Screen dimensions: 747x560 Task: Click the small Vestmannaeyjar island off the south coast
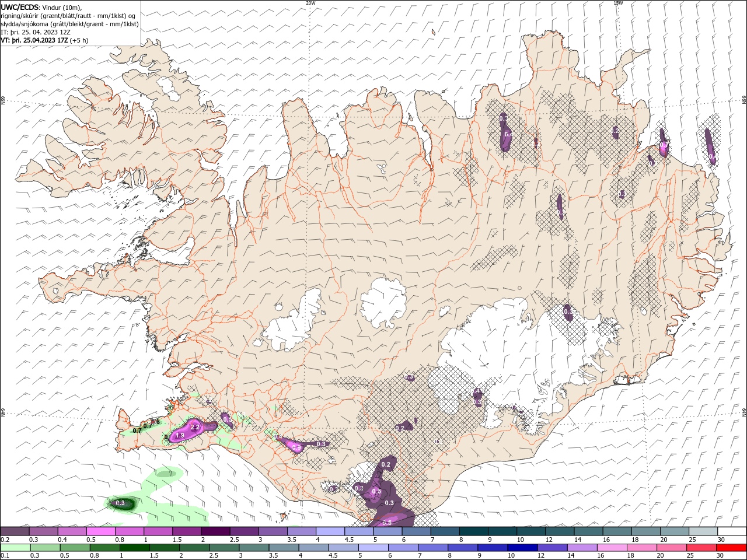tap(285, 516)
